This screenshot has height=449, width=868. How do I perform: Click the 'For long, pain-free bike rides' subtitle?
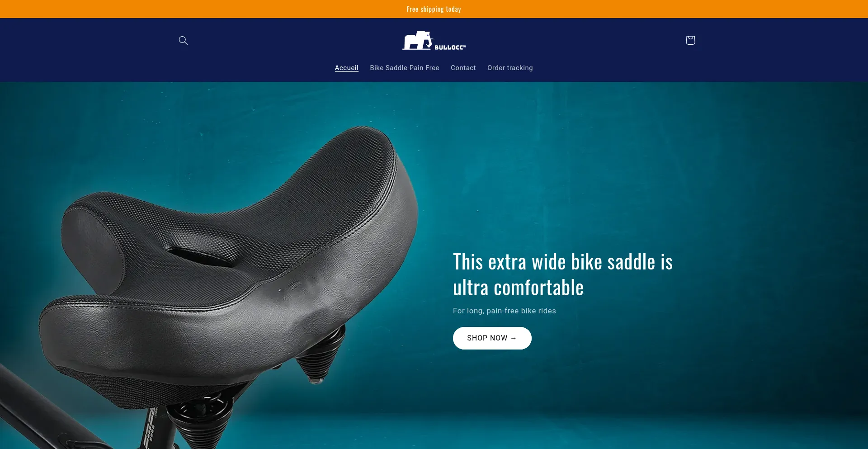(505, 311)
